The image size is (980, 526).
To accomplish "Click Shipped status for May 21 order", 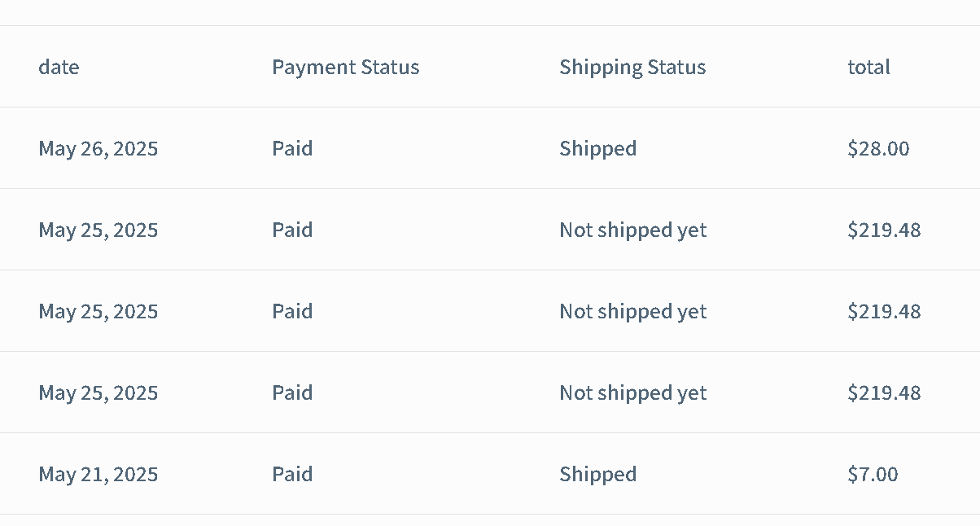I will (597, 474).
